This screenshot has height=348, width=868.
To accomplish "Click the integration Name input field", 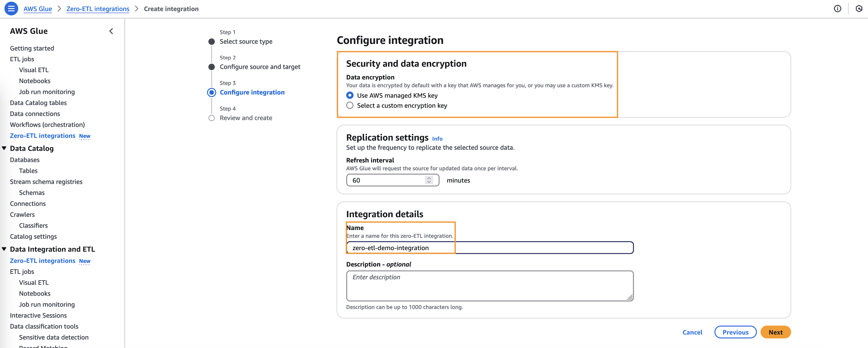I will click(x=489, y=248).
